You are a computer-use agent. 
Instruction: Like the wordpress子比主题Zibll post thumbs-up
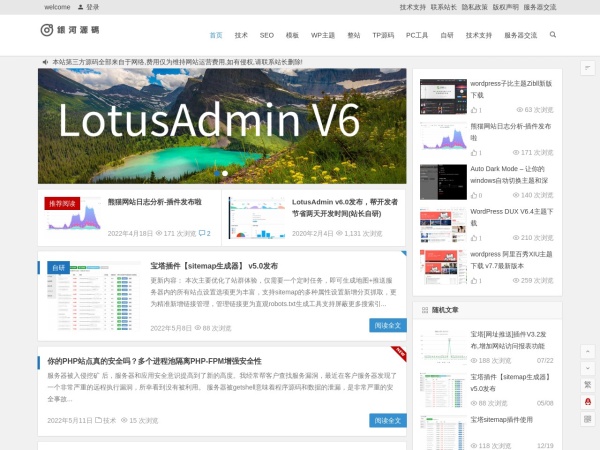[x=474, y=110]
